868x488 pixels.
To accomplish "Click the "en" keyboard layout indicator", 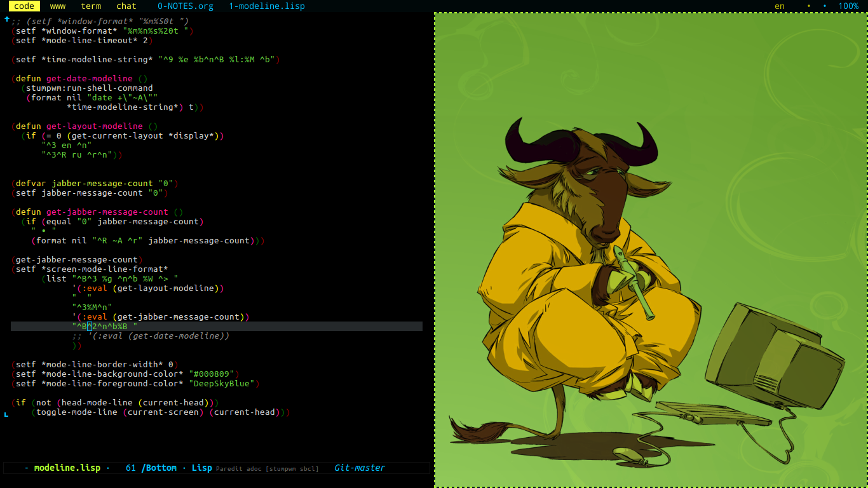I will tap(779, 6).
